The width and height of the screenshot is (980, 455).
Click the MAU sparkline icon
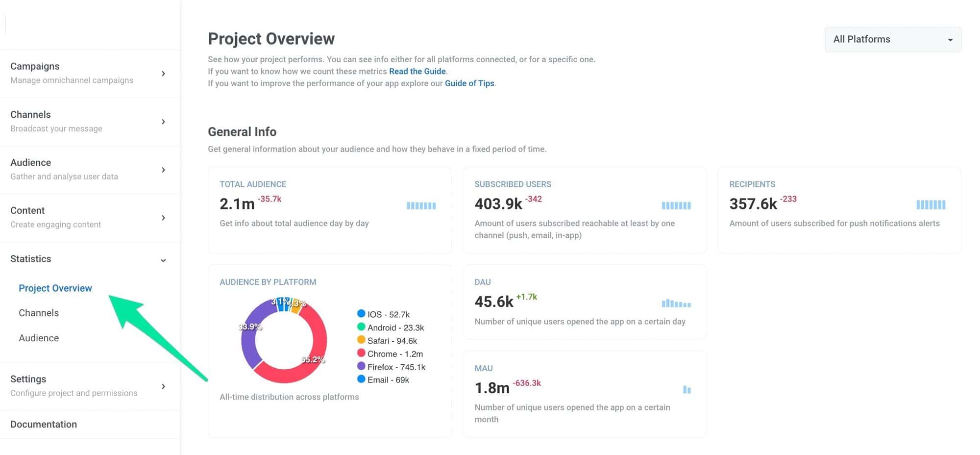point(687,390)
